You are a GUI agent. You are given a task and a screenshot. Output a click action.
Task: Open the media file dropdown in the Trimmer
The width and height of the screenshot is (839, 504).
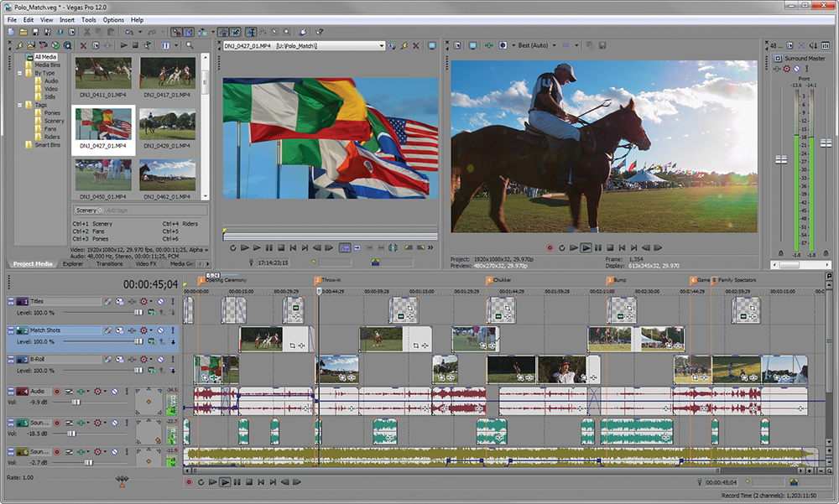click(x=382, y=44)
